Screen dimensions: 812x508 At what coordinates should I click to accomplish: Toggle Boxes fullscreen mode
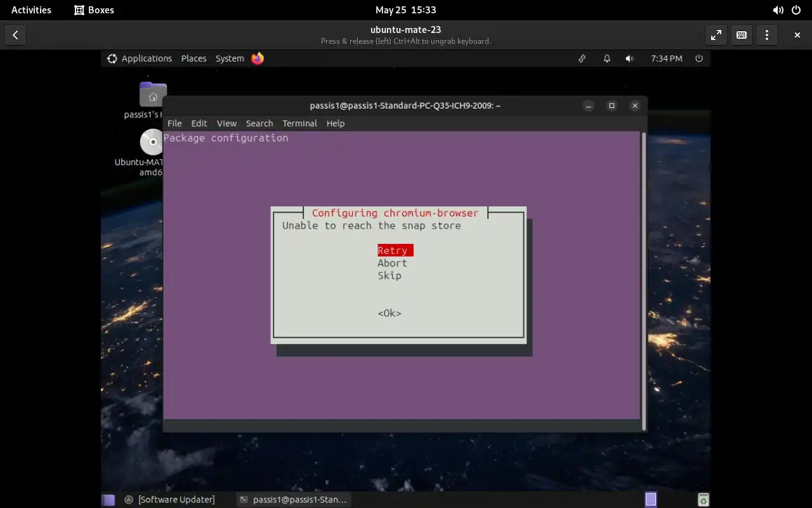point(716,35)
